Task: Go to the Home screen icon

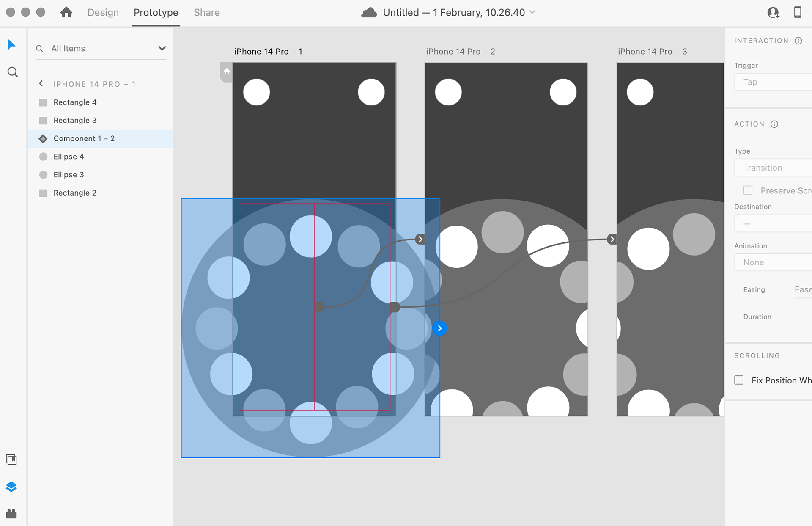Action: click(66, 12)
